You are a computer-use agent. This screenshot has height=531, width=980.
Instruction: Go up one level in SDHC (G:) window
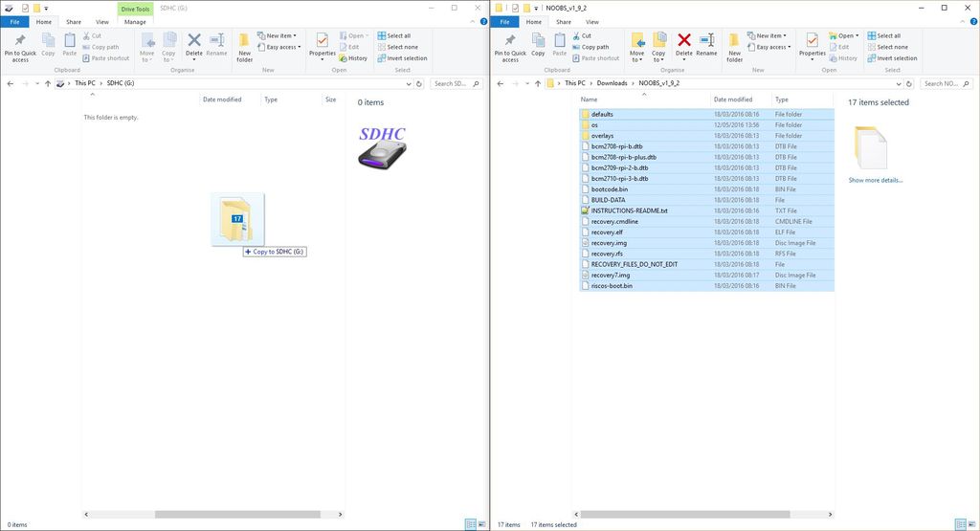(x=48, y=83)
